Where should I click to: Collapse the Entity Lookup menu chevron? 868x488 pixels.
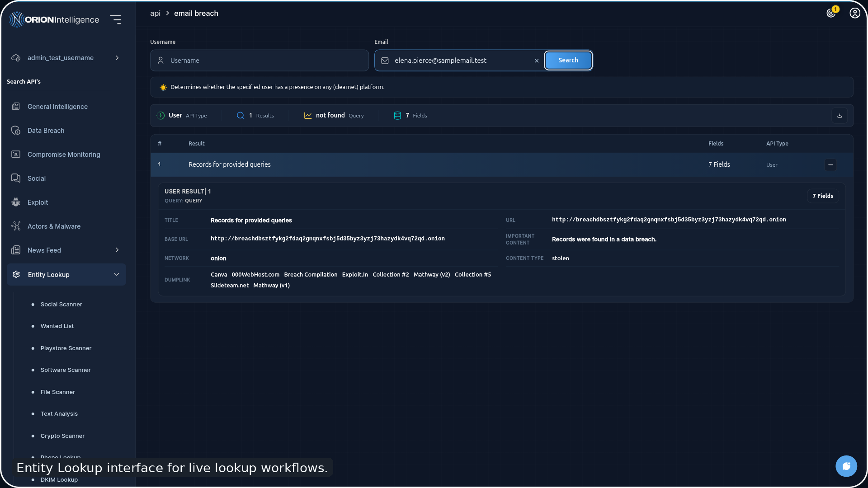pos(117,275)
